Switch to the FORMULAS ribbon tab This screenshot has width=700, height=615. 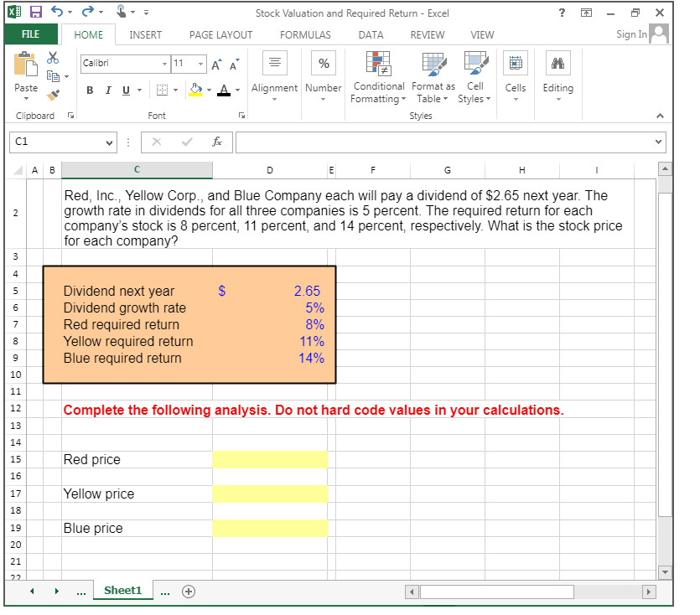(x=305, y=34)
